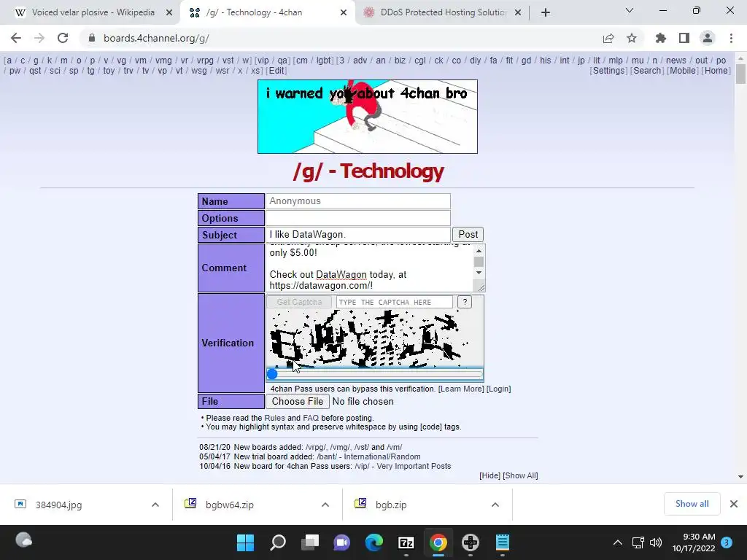Open the tab search chevron
This screenshot has height=560, width=747.
pyautogui.click(x=630, y=10)
